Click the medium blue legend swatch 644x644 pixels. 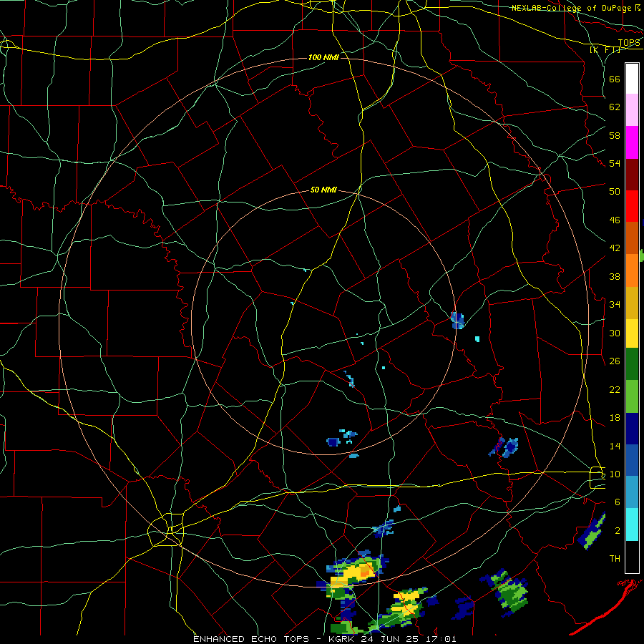(632, 460)
